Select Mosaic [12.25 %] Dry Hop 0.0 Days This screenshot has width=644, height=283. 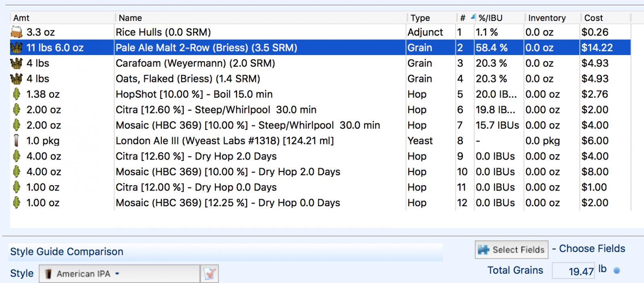320,203
